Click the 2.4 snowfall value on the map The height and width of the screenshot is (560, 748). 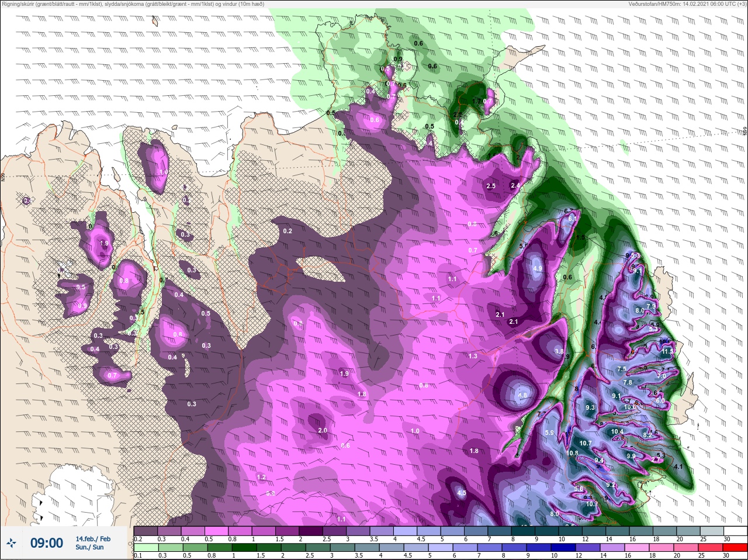pyautogui.click(x=515, y=185)
